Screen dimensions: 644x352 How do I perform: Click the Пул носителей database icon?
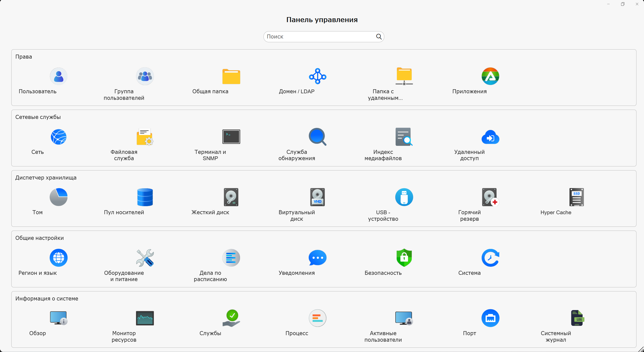[x=145, y=197]
